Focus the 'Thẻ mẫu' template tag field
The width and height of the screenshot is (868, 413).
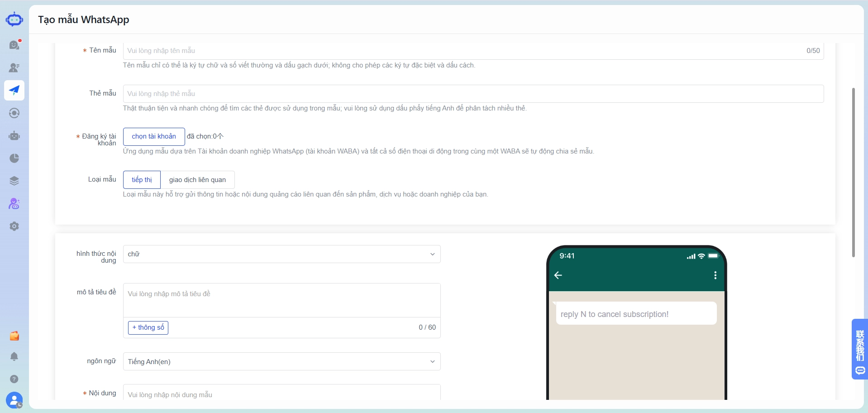[473, 94]
